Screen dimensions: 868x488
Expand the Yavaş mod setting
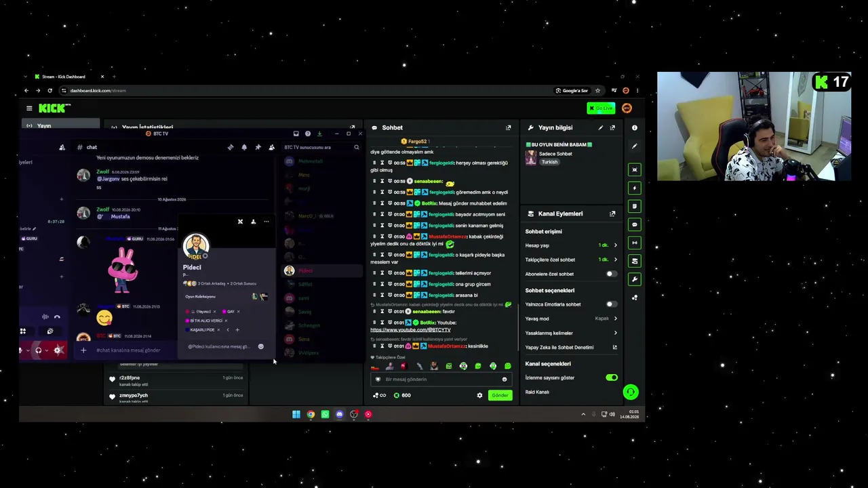(x=571, y=319)
